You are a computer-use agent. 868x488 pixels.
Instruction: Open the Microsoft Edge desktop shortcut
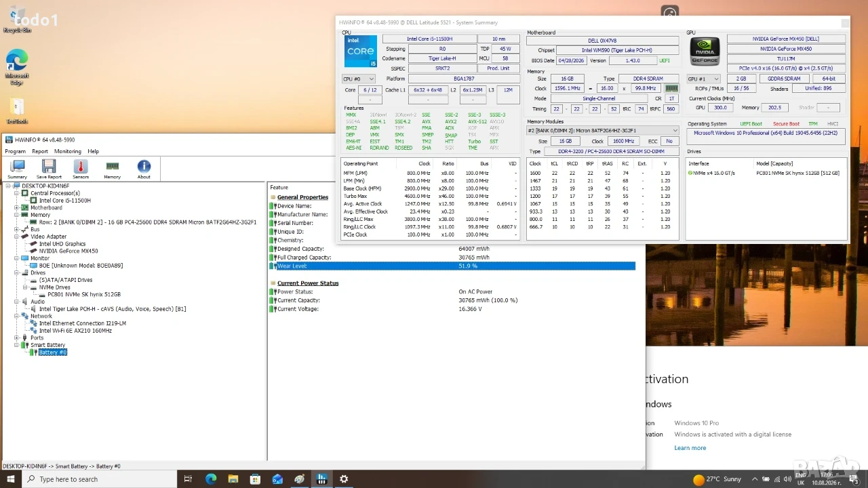click(x=17, y=66)
